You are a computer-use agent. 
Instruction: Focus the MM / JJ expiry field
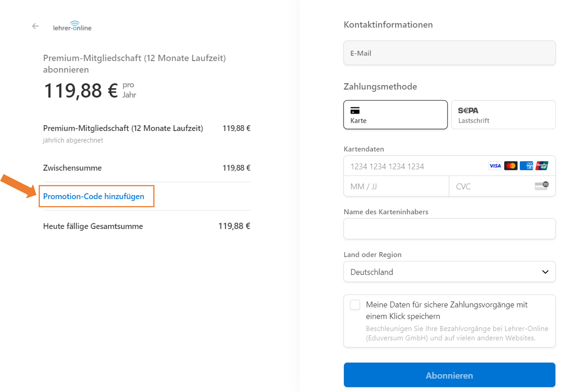(x=396, y=186)
